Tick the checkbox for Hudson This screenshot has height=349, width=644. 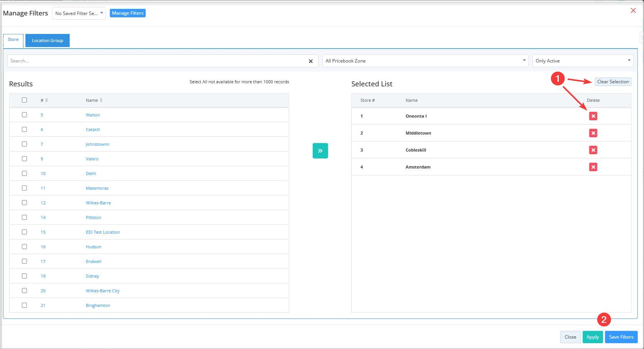click(x=24, y=246)
